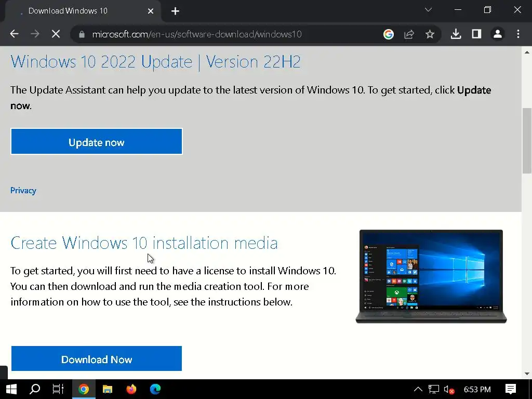Click the page vertical scrollbar thumb
Image resolution: width=532 pixels, height=399 pixels.
(x=527, y=140)
